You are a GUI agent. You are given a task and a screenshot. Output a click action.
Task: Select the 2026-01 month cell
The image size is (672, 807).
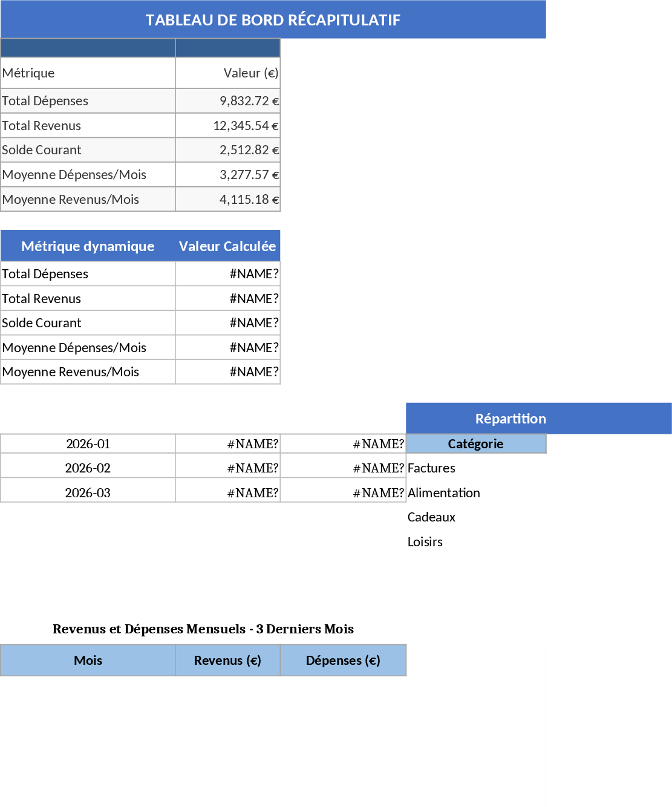tap(88, 443)
